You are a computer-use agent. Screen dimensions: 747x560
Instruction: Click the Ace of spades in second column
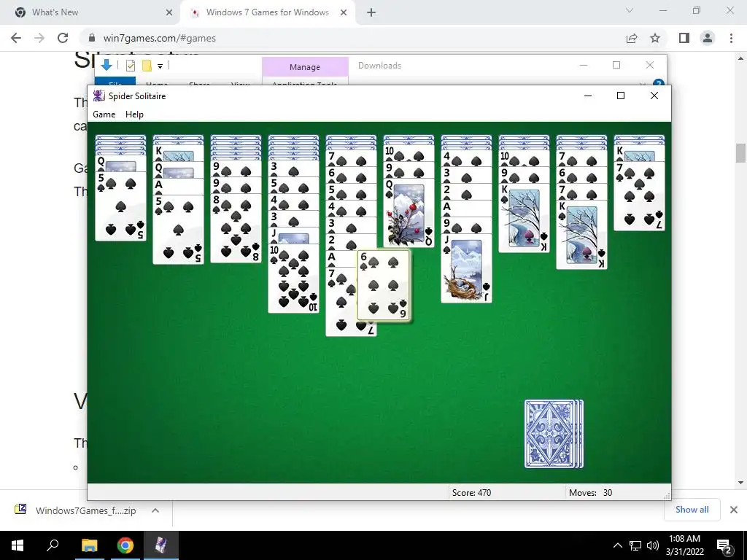click(x=178, y=186)
